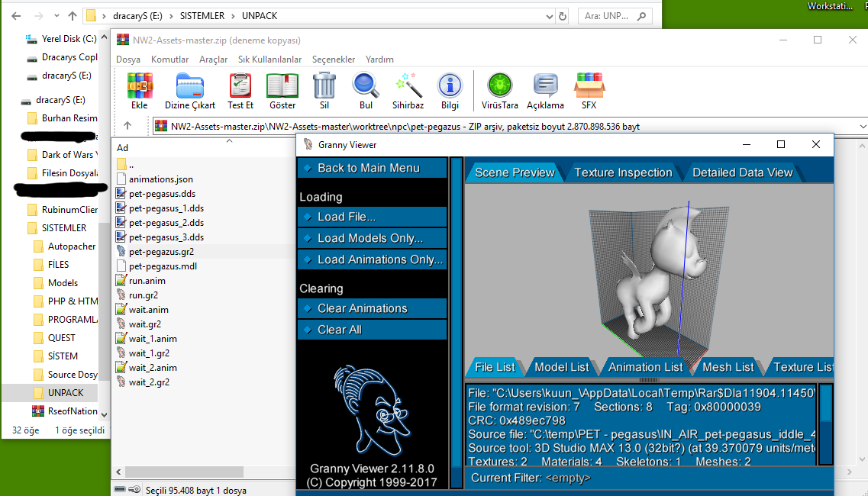Image resolution: width=868 pixels, height=496 pixels.
Task: Refresh the Explorer address bar
Action: click(x=563, y=16)
